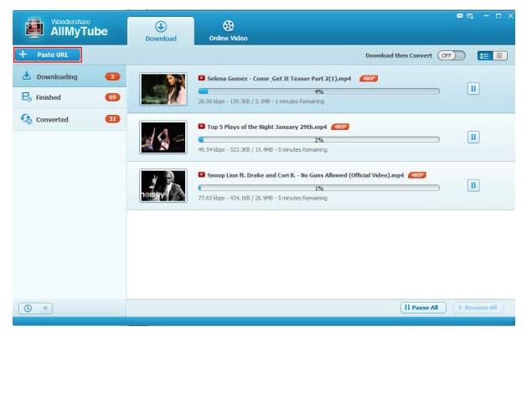Click the Selena Gomez video thumbnail

(163, 89)
